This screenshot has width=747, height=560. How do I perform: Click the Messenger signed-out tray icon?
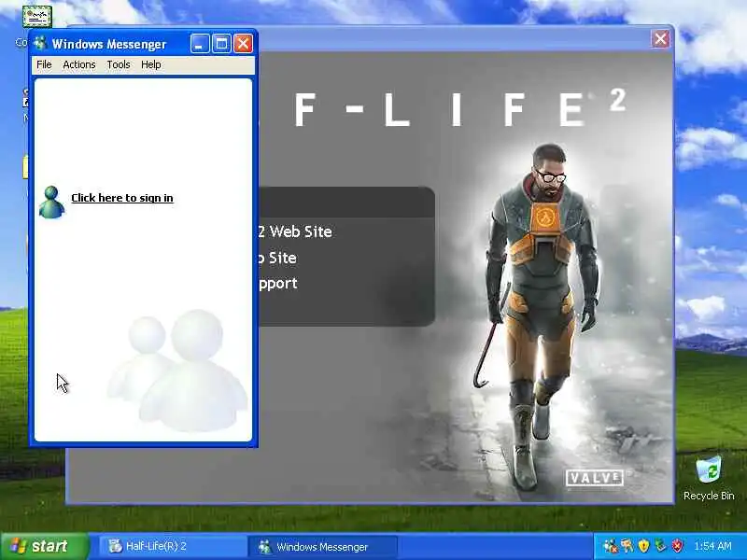[x=610, y=546]
